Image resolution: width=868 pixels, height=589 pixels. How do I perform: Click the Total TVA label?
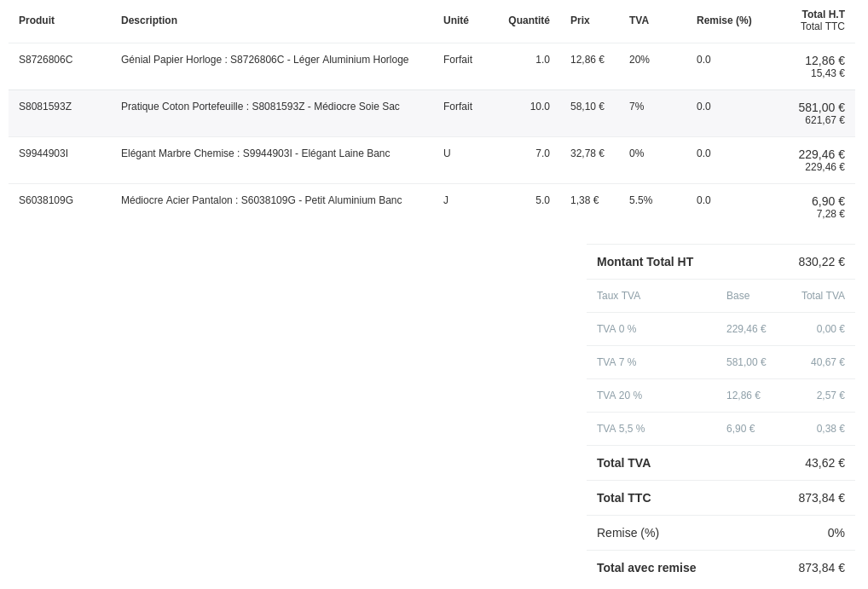click(x=623, y=464)
